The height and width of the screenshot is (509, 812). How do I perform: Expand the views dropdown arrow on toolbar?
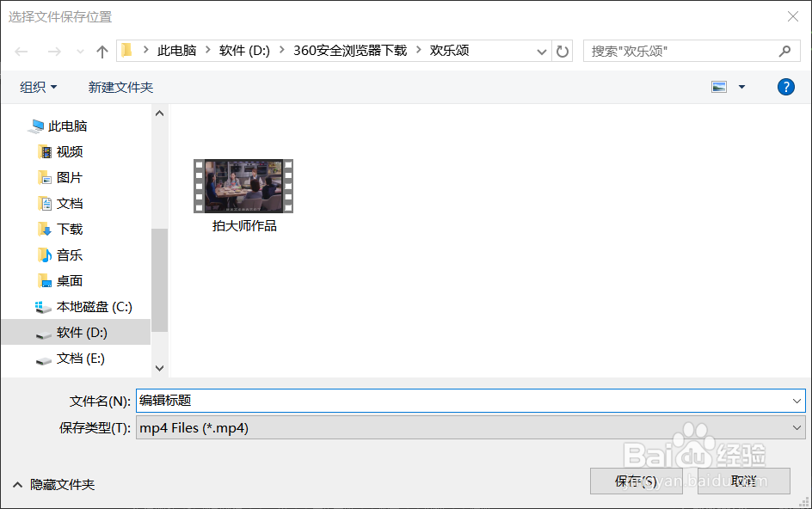pyautogui.click(x=741, y=87)
